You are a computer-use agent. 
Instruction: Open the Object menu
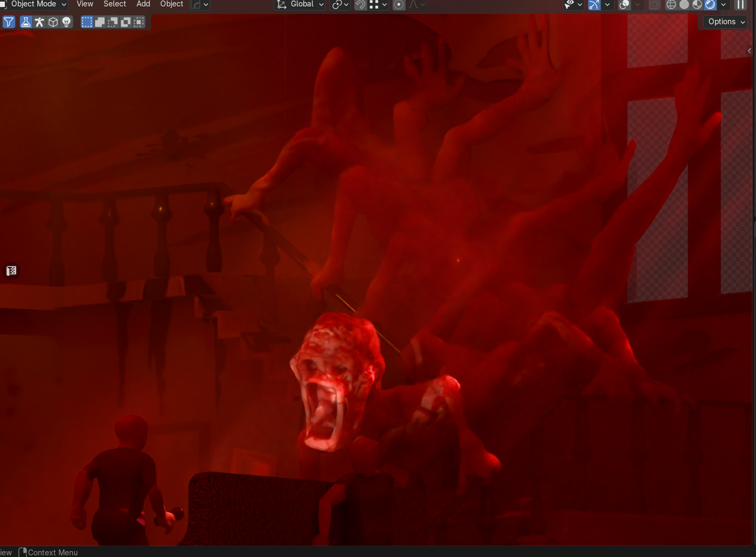pyautogui.click(x=172, y=4)
